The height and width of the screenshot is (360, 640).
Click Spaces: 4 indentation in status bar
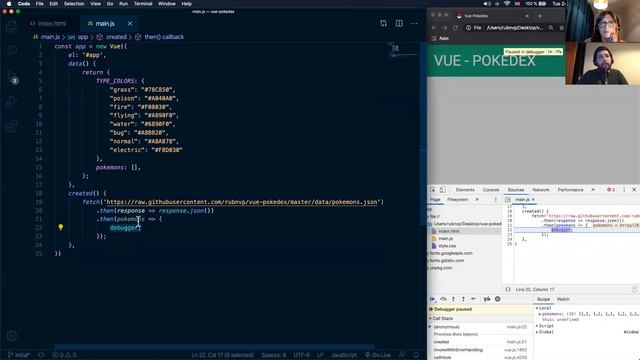273,355
